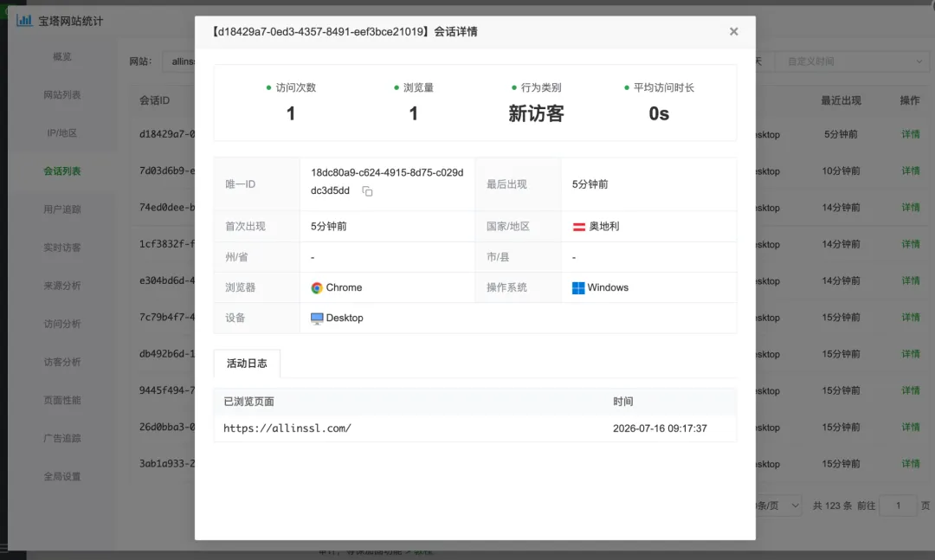Screen dimensions: 935x560
Task: Open 详情 for session 9445f494
Action: pyautogui.click(x=910, y=390)
